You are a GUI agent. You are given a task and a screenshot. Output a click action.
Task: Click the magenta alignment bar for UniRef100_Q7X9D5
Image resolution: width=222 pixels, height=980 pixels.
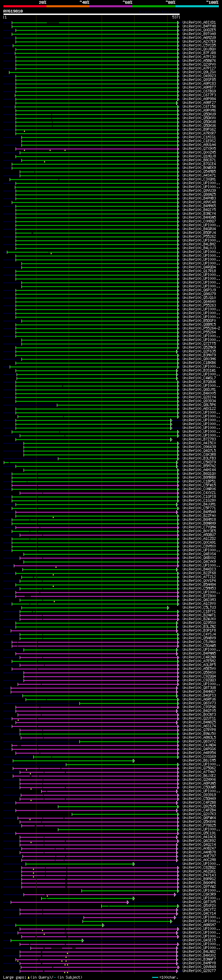point(97,148)
